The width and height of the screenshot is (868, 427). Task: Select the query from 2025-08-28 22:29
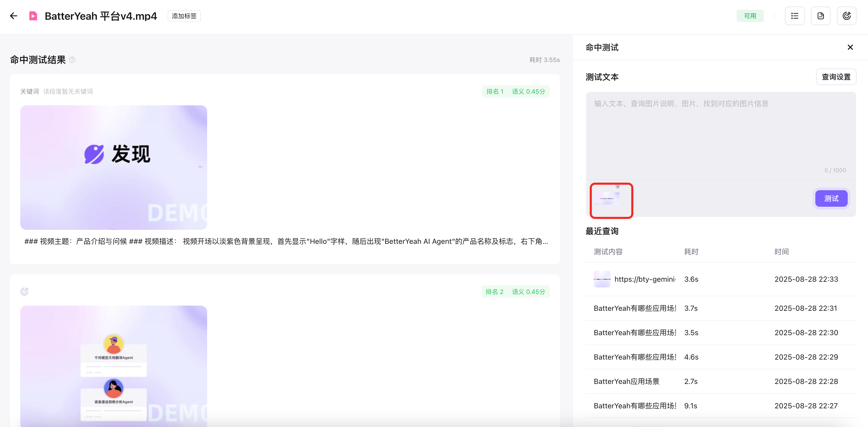(x=721, y=357)
